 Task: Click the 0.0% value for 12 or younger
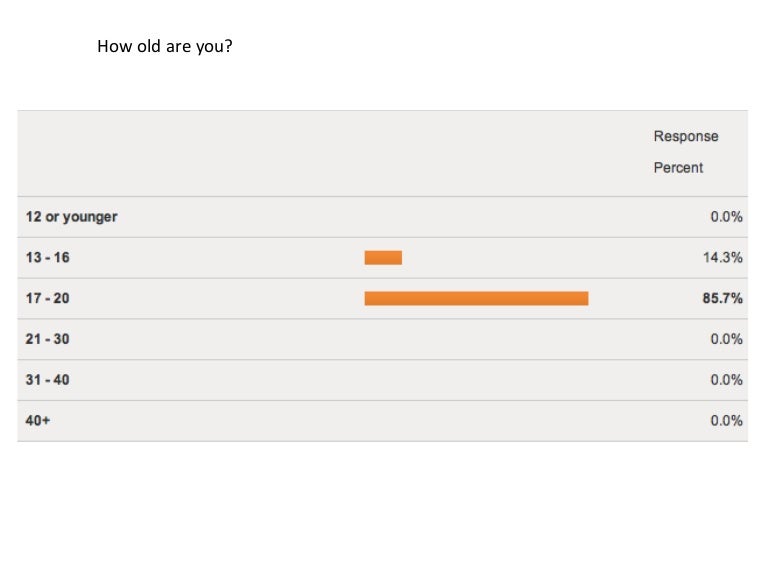[726, 217]
